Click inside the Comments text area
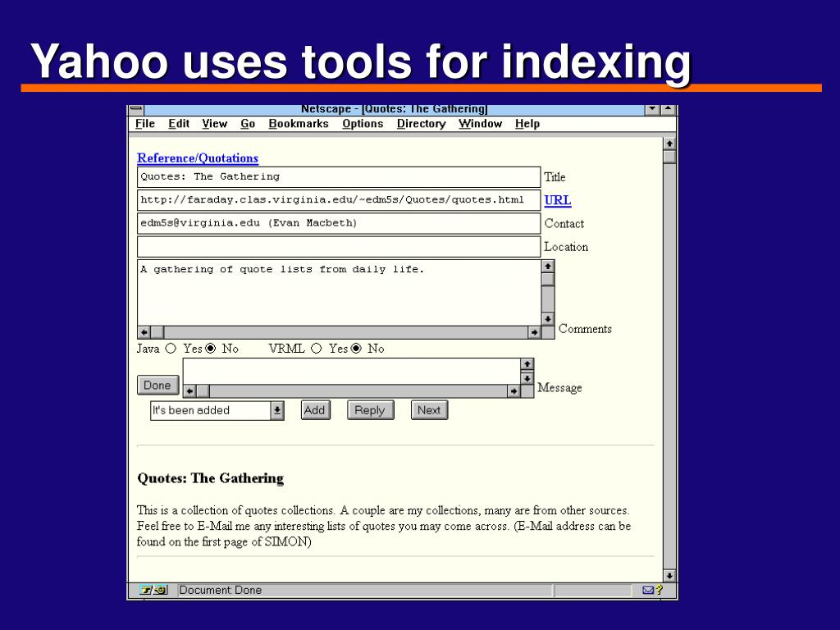840x630 pixels. (x=339, y=293)
